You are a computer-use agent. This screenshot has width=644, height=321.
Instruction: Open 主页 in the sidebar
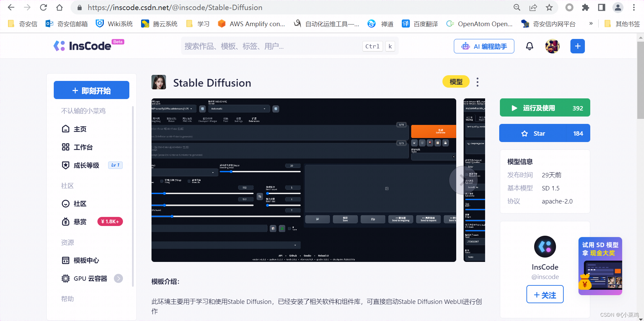click(x=74, y=129)
